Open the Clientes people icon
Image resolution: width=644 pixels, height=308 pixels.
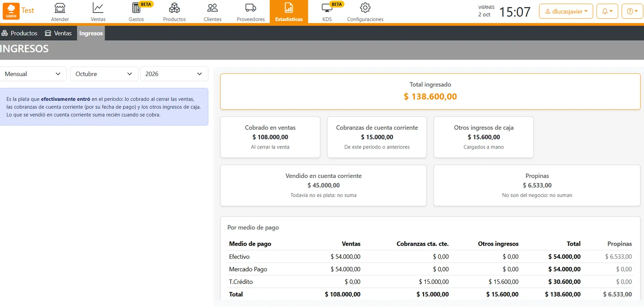point(213,8)
